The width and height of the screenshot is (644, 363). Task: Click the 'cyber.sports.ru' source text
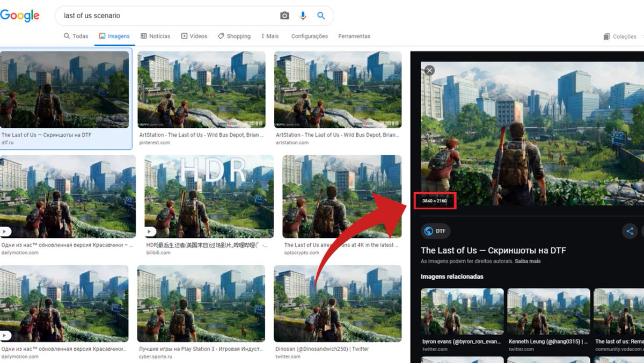(x=156, y=357)
